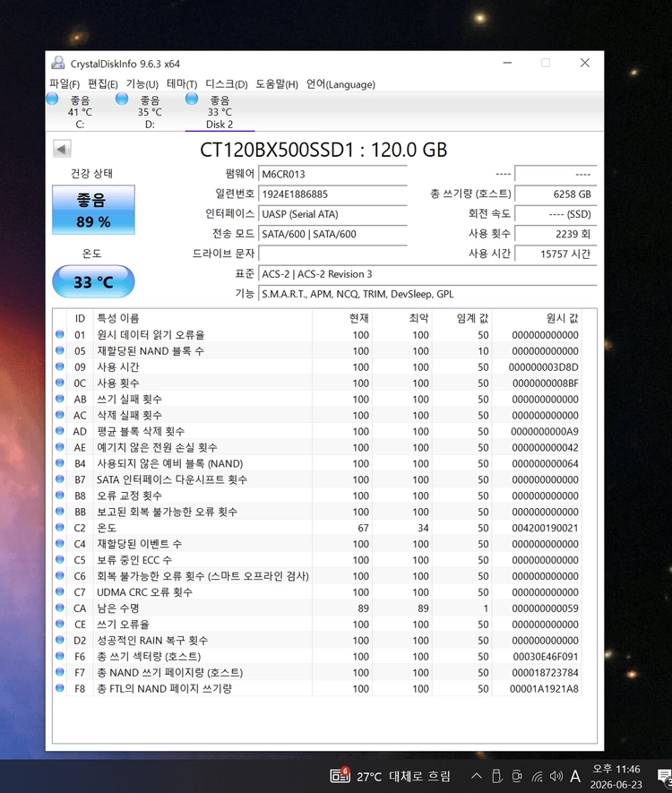Image resolution: width=672 pixels, height=793 pixels.
Task: Click the health status 좋음 89 % button
Action: 93,210
